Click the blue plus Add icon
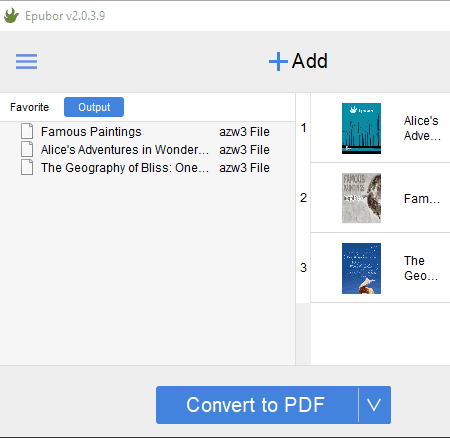This screenshot has width=450, height=438. point(278,62)
